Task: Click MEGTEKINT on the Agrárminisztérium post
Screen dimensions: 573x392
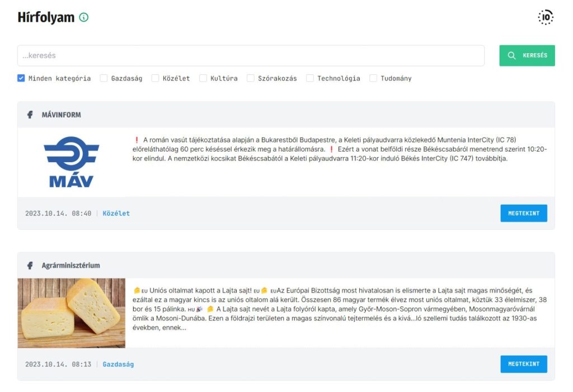Action: tap(523, 364)
